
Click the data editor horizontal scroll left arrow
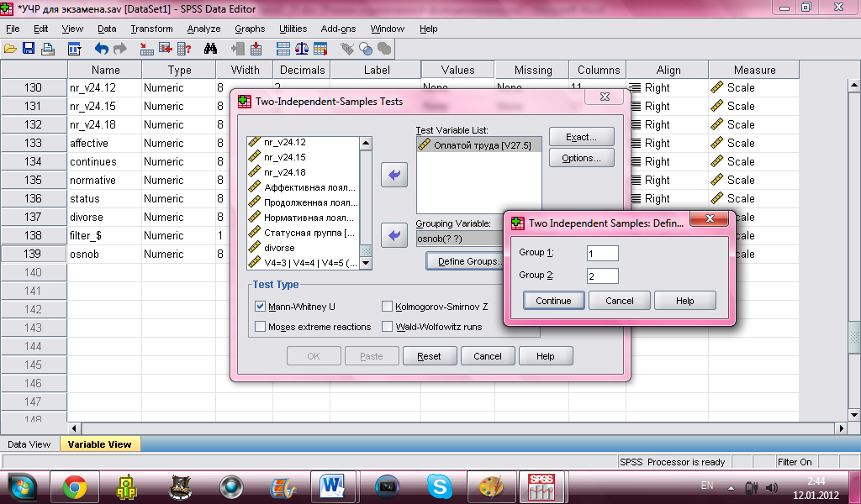click(75, 428)
